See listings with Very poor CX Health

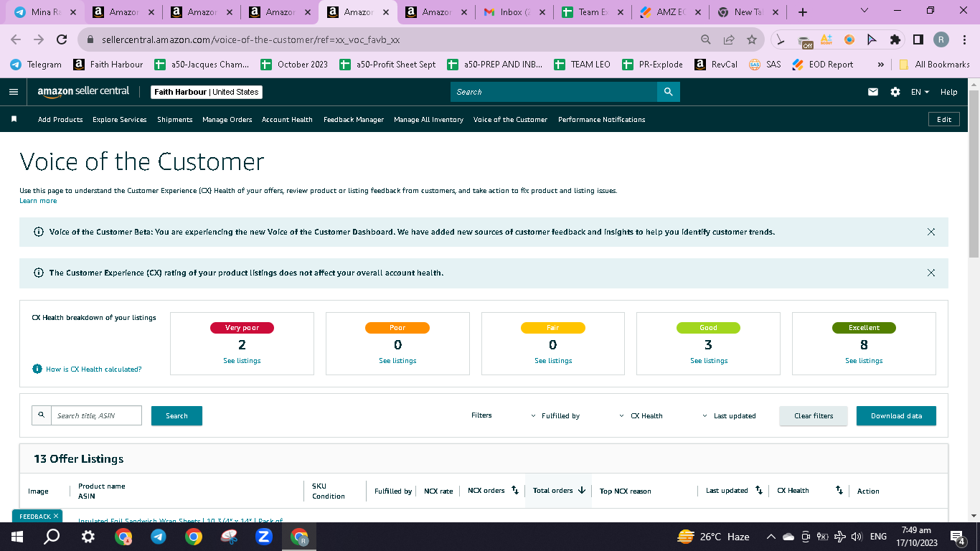242,361
